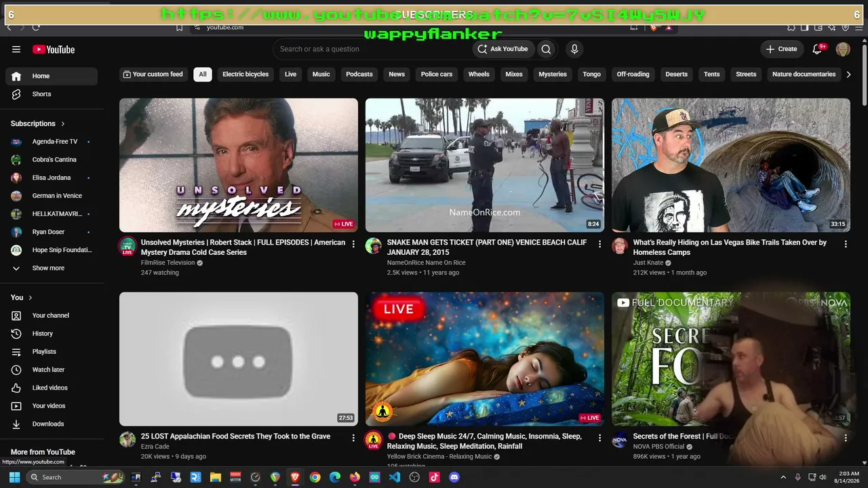The height and width of the screenshot is (488, 868).
Task: Play the Snake Man Venice Beach thumbnail
Action: [x=485, y=165]
